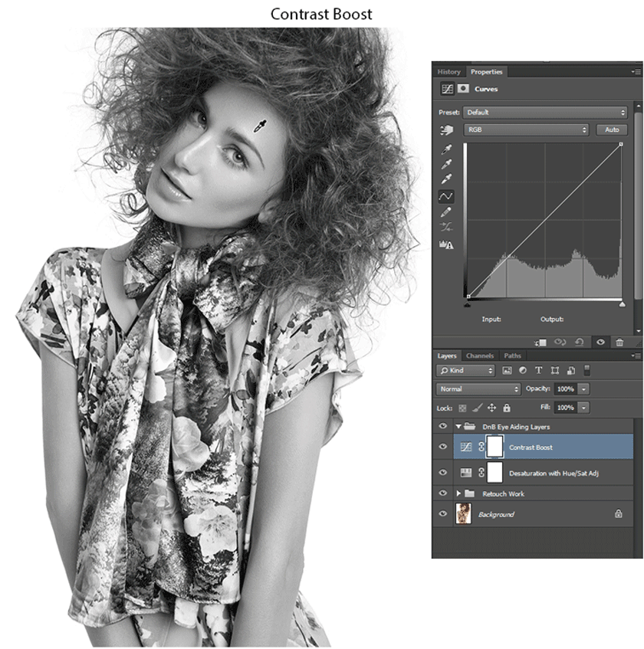Click the top-right curve point
Viewport: 644px width, 649px height.
click(621, 144)
